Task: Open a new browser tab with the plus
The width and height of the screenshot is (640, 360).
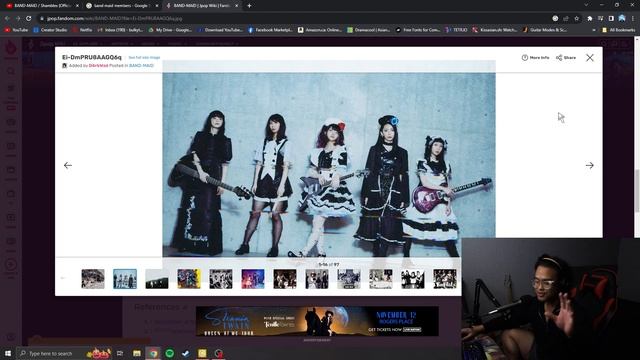Action: 249,6
